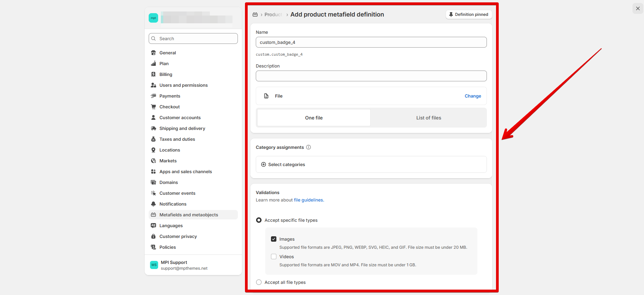Image resolution: width=644 pixels, height=295 pixels.
Task: Click Change to pick another type
Action: (x=473, y=96)
